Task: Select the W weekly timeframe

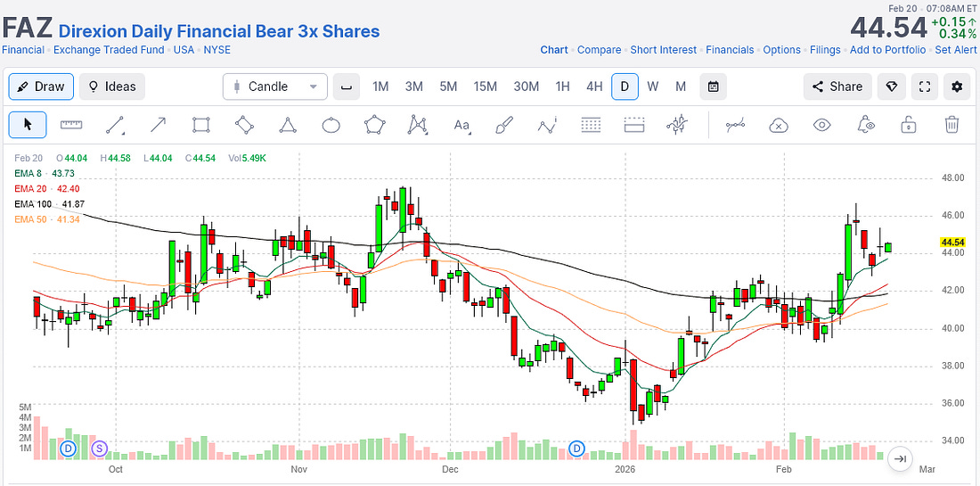Action: [x=652, y=86]
